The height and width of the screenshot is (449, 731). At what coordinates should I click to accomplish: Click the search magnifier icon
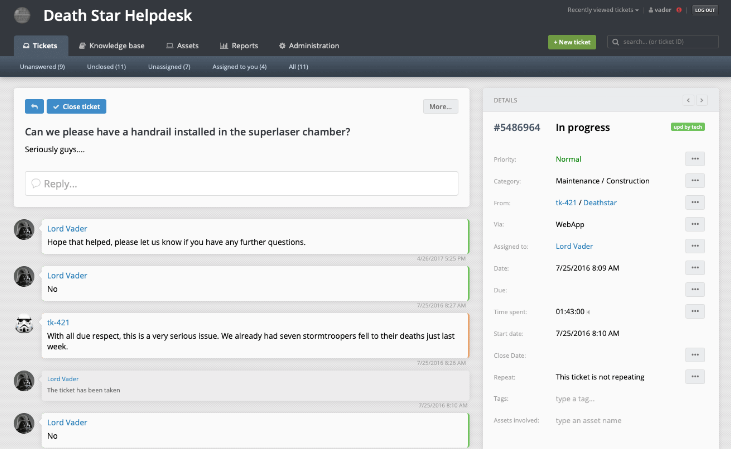tap(615, 42)
